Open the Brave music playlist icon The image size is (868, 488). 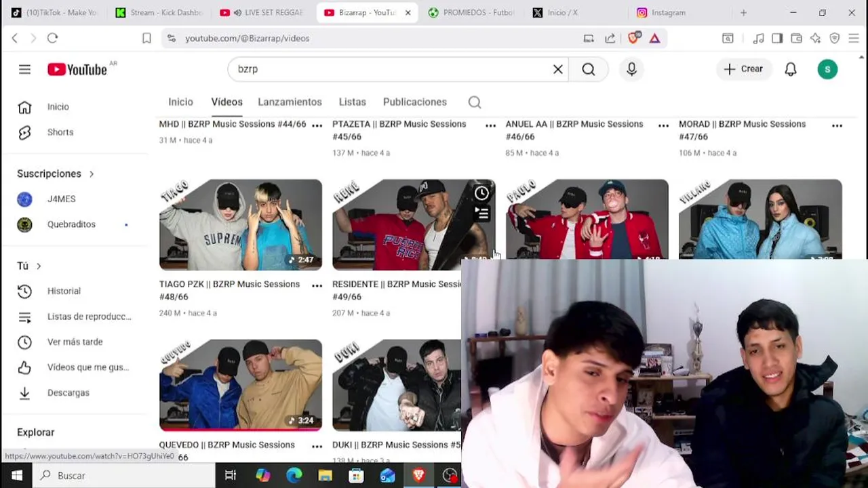[x=759, y=39]
